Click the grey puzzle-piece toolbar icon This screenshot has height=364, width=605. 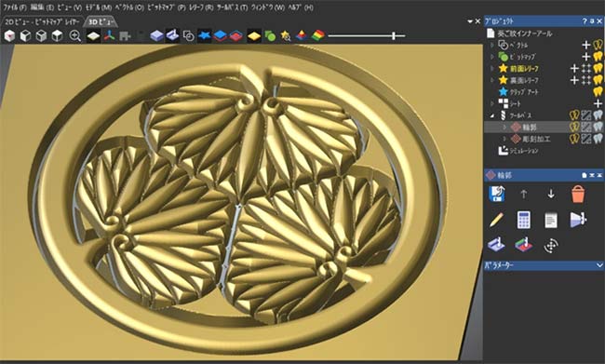point(125,36)
